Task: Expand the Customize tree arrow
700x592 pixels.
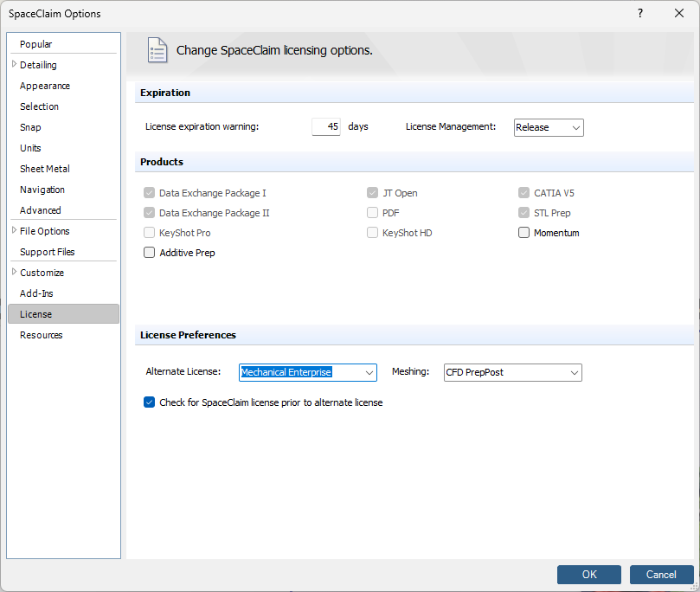Action: [x=14, y=273]
